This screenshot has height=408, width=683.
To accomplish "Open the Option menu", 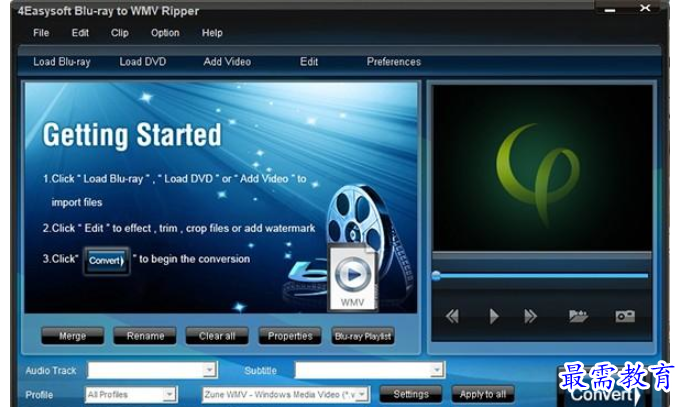I will pyautogui.click(x=165, y=33).
